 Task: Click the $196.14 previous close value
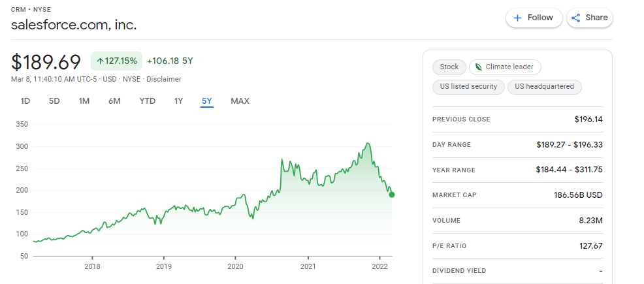pyautogui.click(x=588, y=119)
